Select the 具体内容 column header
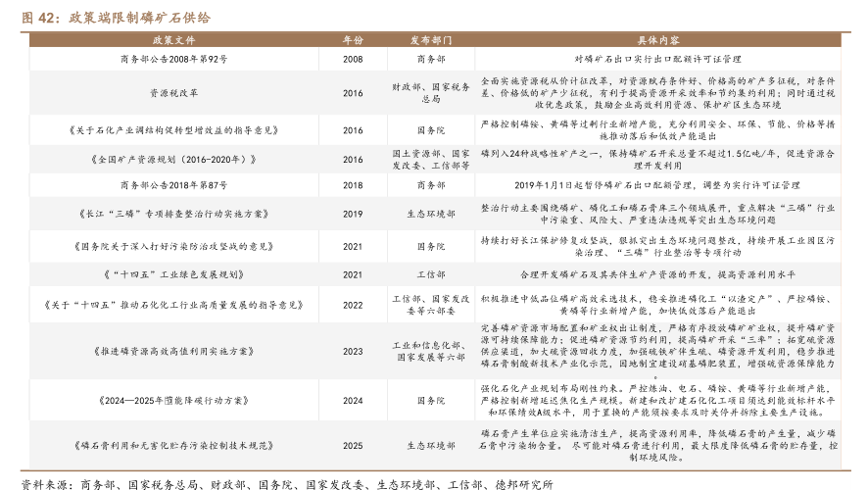 658,41
